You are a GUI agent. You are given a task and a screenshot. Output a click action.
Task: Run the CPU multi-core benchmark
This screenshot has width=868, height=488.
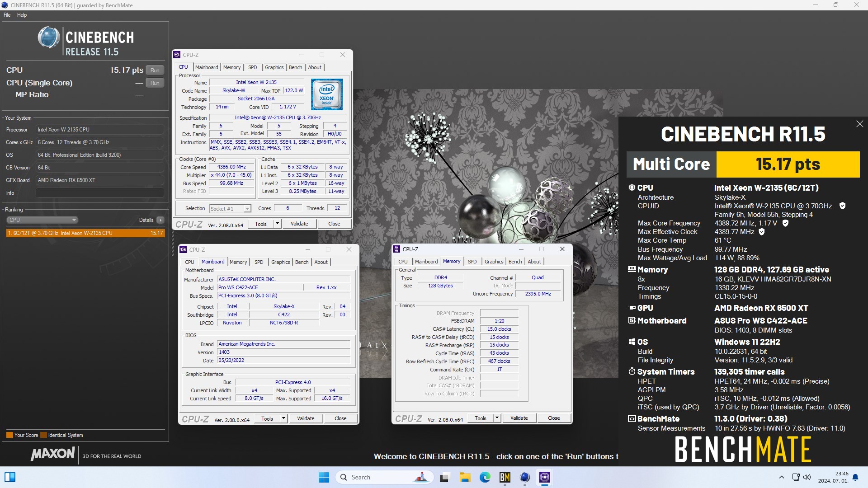click(x=155, y=70)
